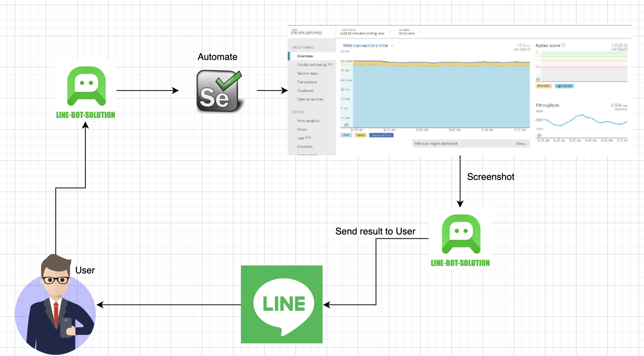
Task: Click the 'Throughput' chart title
Action: [x=547, y=105]
